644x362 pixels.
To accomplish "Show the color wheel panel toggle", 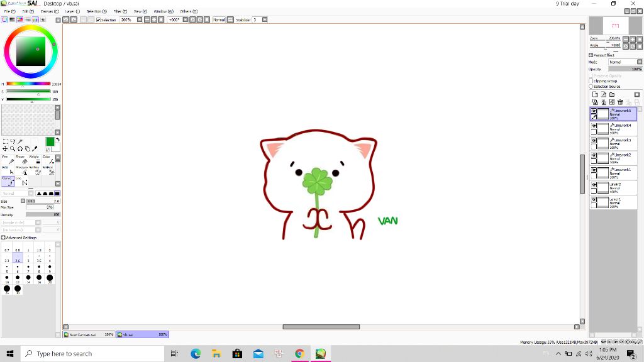I will 4,19.
